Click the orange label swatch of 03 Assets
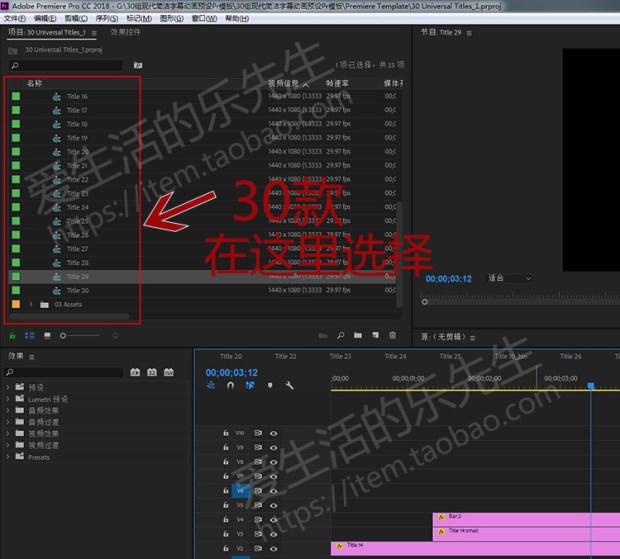This screenshot has height=559, width=620. pyautogui.click(x=16, y=304)
